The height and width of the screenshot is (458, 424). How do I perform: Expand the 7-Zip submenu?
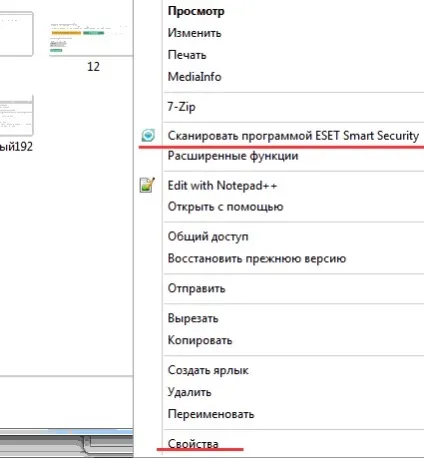tap(181, 107)
